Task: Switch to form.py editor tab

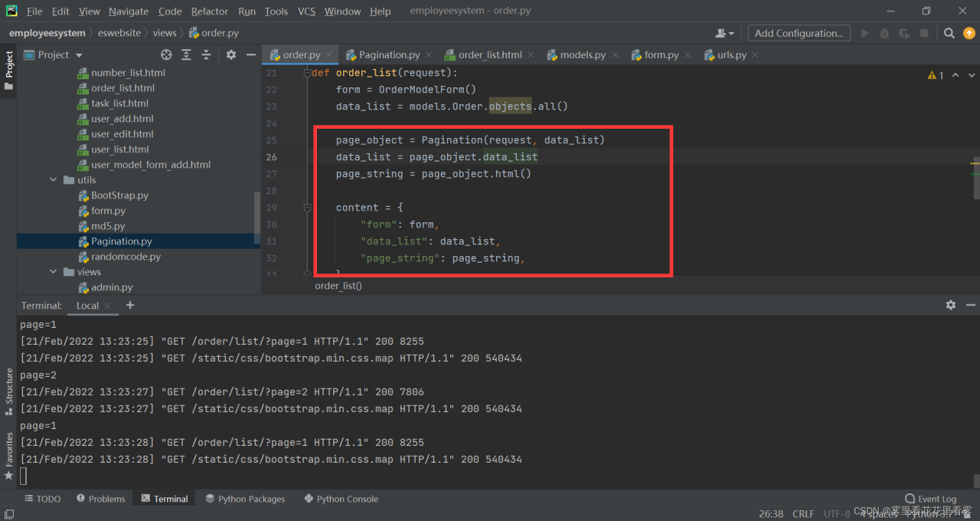Action: (x=661, y=55)
